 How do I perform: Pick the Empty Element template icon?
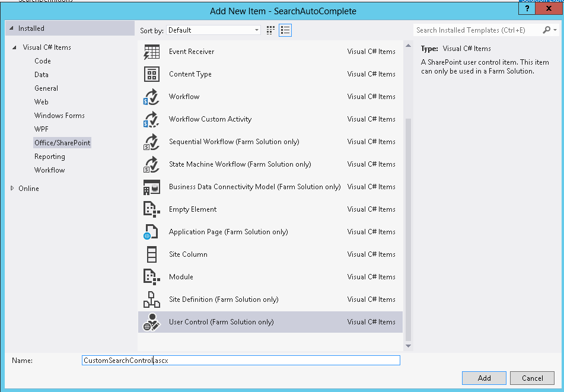(x=151, y=210)
